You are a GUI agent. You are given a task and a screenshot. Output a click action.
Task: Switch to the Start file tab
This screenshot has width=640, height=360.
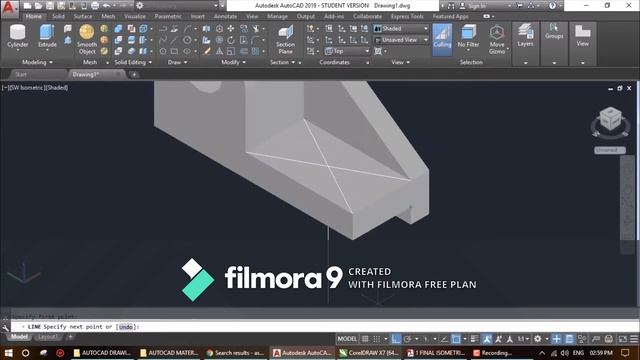[x=21, y=75]
